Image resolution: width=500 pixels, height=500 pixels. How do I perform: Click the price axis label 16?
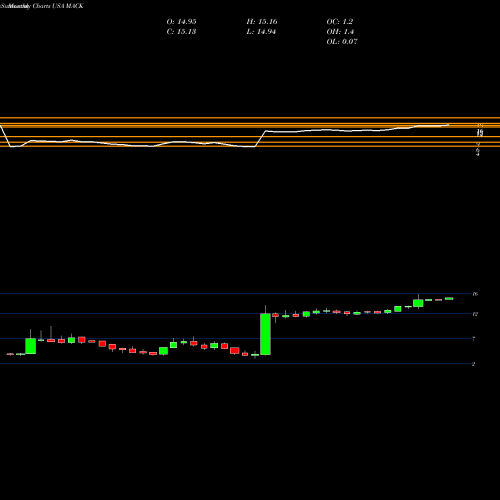475,294
